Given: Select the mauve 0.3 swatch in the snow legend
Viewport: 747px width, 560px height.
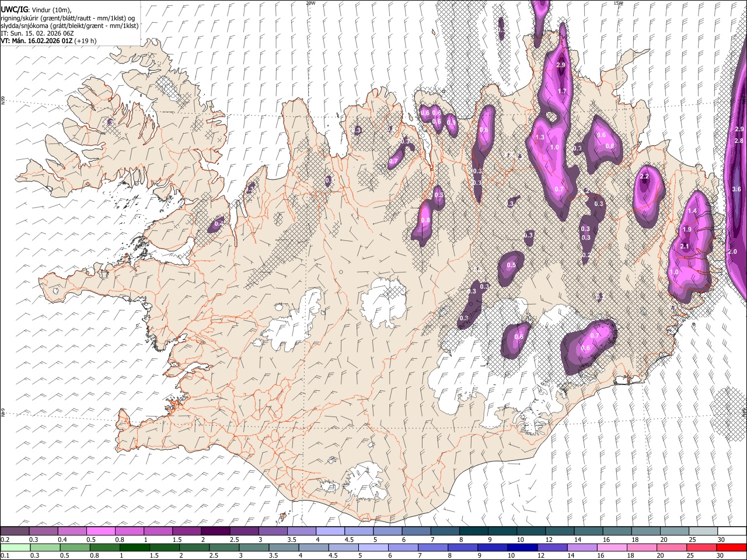Looking at the screenshot, I should (x=43, y=531).
